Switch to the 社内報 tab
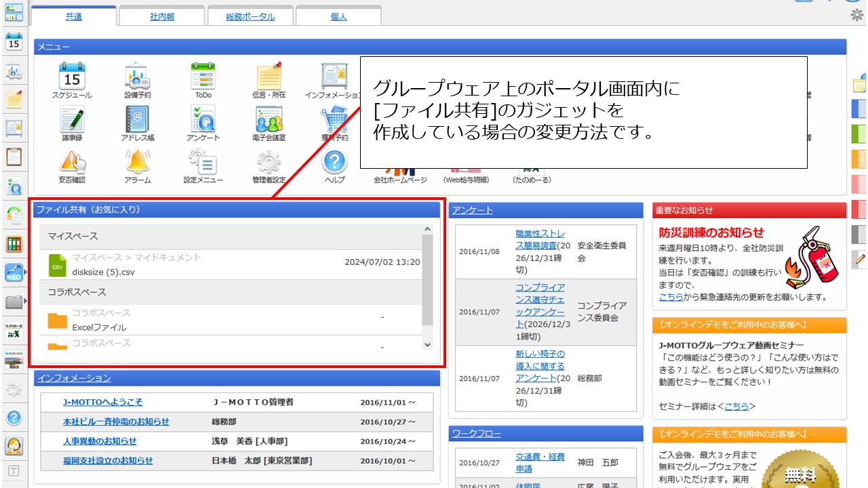The image size is (868, 488). (161, 17)
